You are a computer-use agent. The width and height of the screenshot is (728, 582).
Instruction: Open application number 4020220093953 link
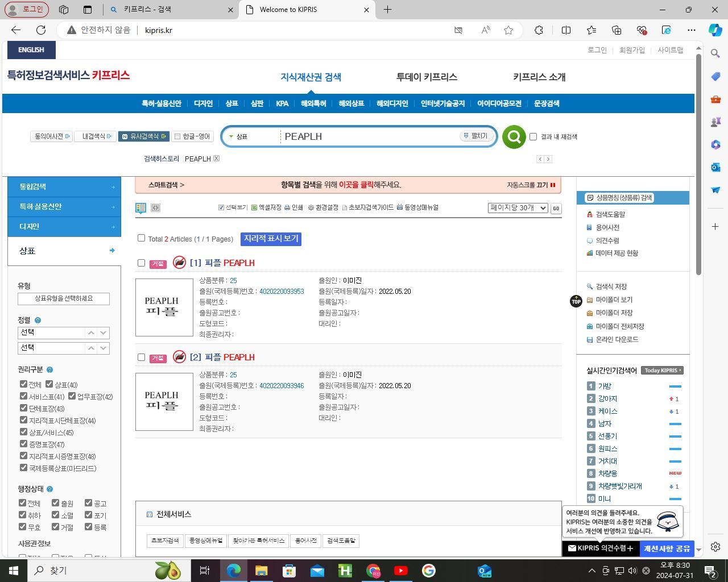click(x=282, y=292)
